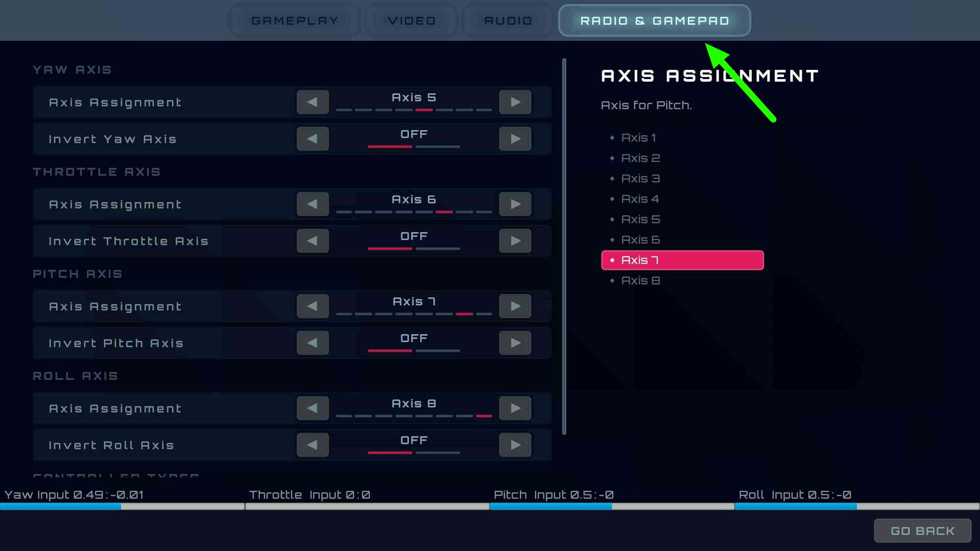Click the Go Back button

click(x=923, y=531)
